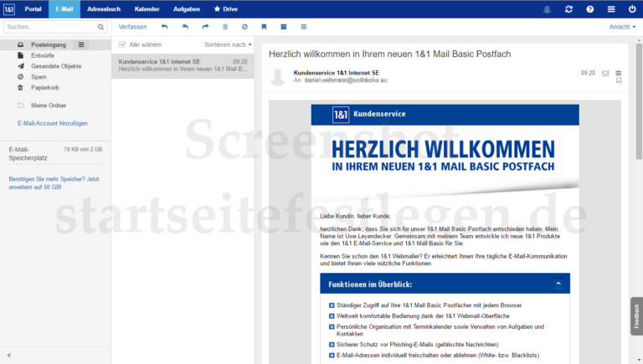Switch to the E-Mail tab
The image size is (643, 364).
(x=64, y=9)
